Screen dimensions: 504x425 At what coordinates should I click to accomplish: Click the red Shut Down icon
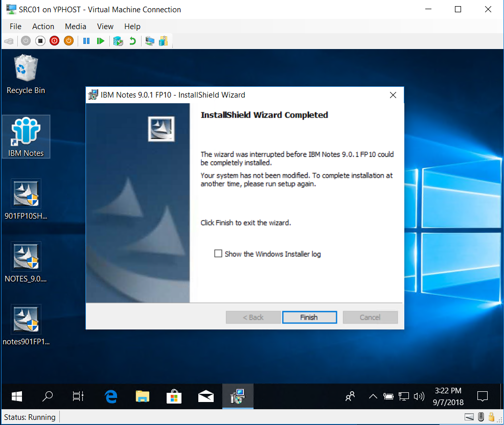(x=54, y=41)
